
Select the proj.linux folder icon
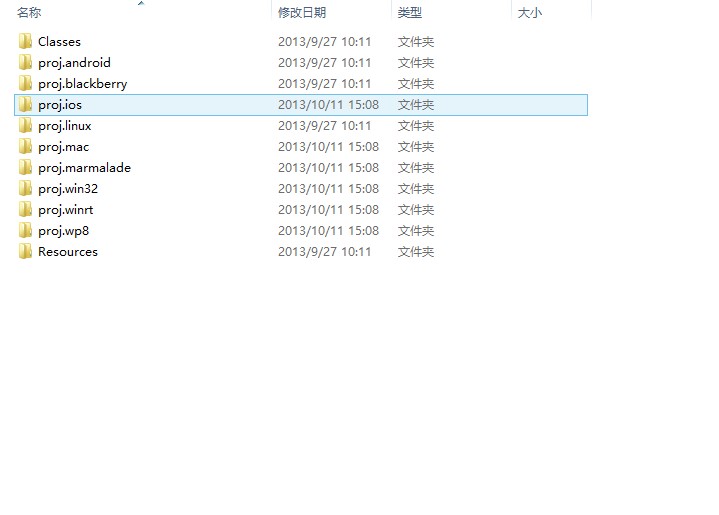[25, 126]
